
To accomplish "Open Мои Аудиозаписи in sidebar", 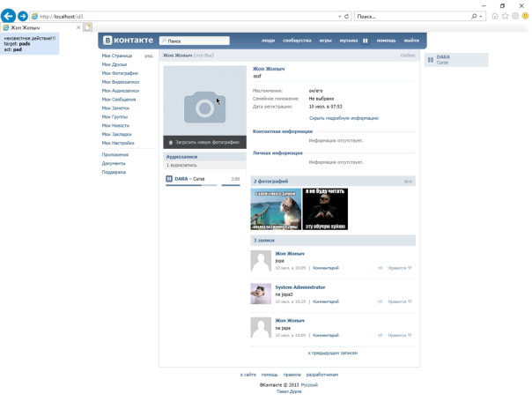I will 121,91.
